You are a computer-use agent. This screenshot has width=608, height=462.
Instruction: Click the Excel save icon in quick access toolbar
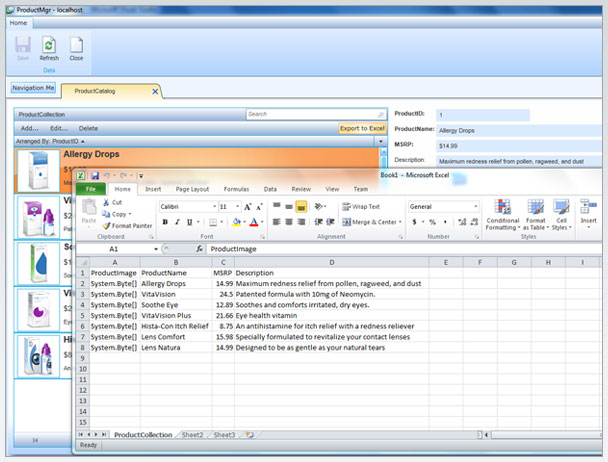[x=95, y=176]
